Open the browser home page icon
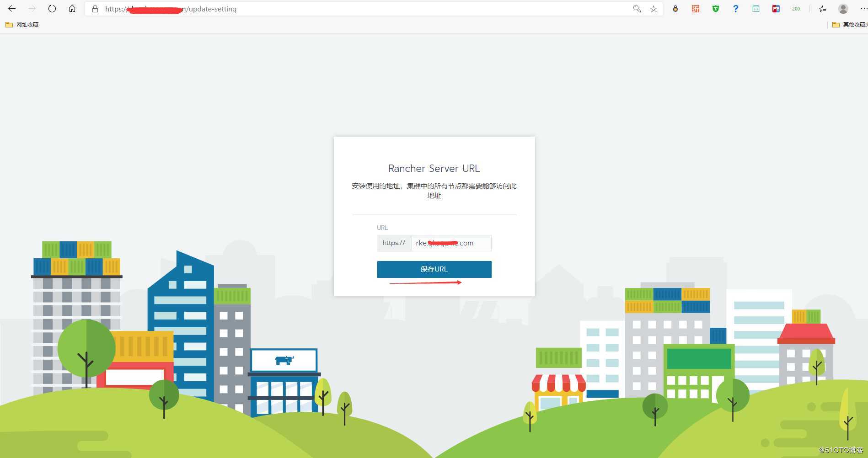868x458 pixels. click(x=72, y=9)
